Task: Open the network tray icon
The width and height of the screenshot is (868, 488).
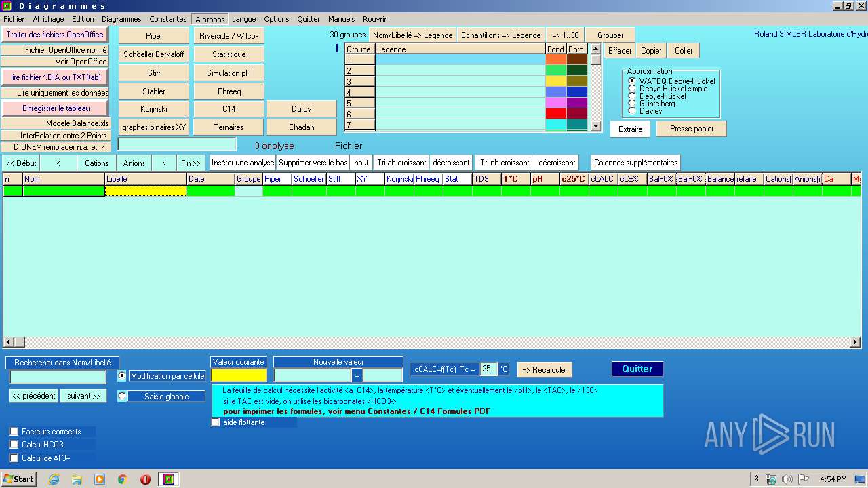Action: pos(772,479)
